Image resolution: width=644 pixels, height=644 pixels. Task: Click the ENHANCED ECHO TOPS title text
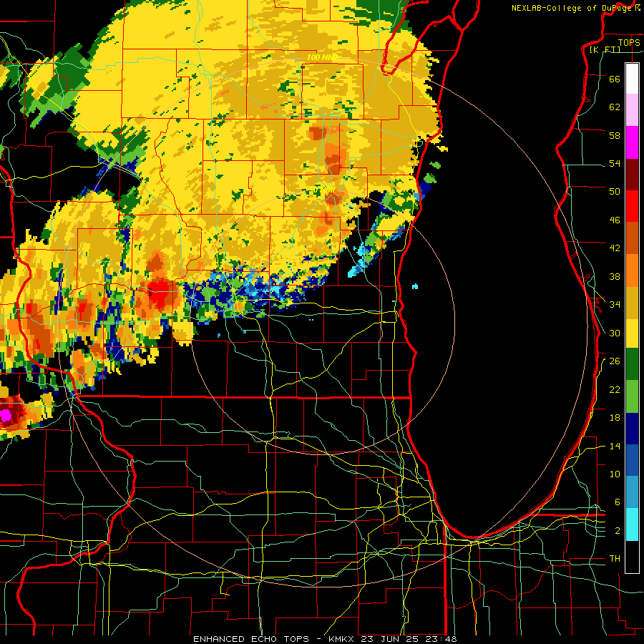coord(251,639)
